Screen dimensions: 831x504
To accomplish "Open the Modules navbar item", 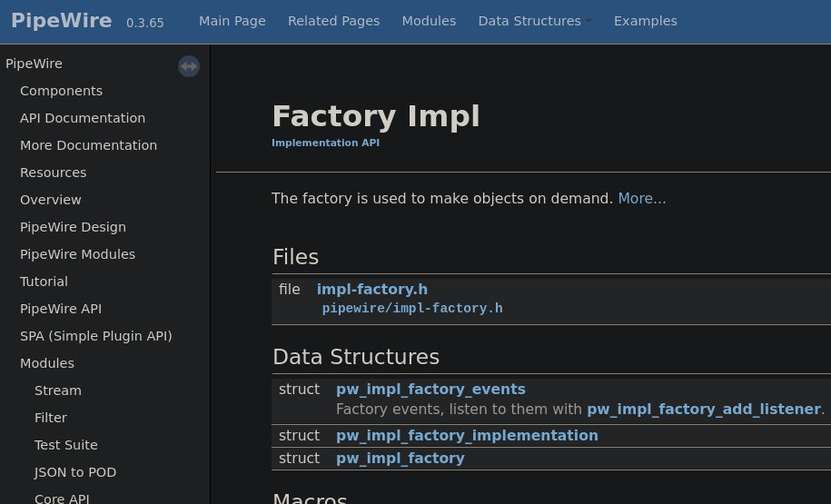I will [429, 21].
